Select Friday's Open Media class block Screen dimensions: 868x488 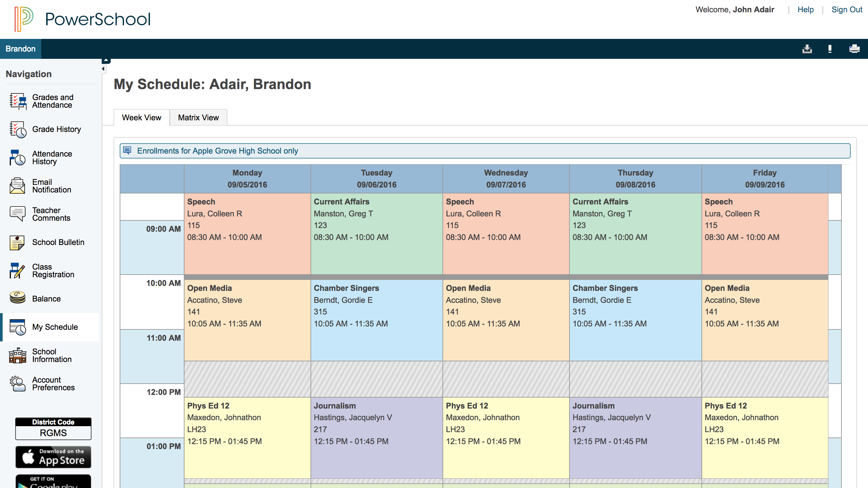click(x=765, y=320)
